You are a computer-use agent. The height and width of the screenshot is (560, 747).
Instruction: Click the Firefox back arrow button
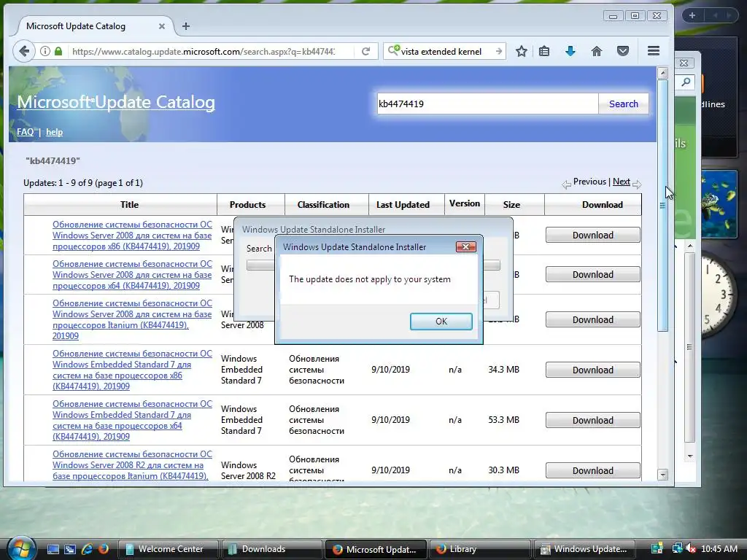click(x=24, y=51)
